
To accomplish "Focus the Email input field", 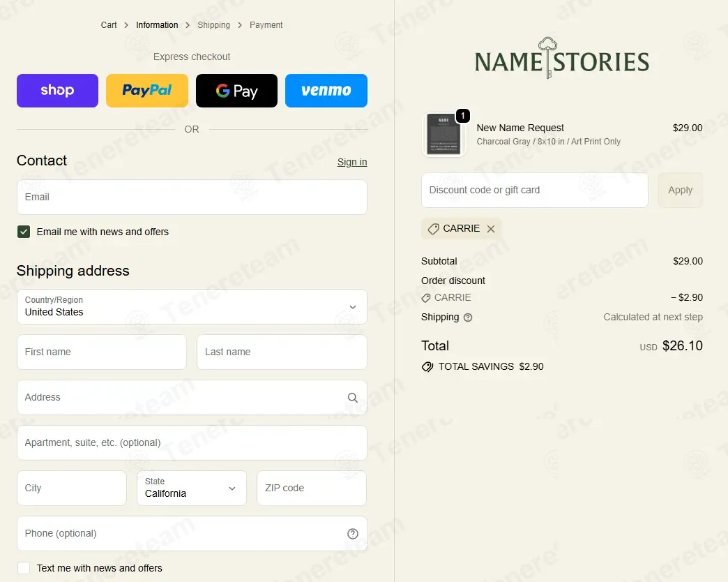I will point(192,197).
